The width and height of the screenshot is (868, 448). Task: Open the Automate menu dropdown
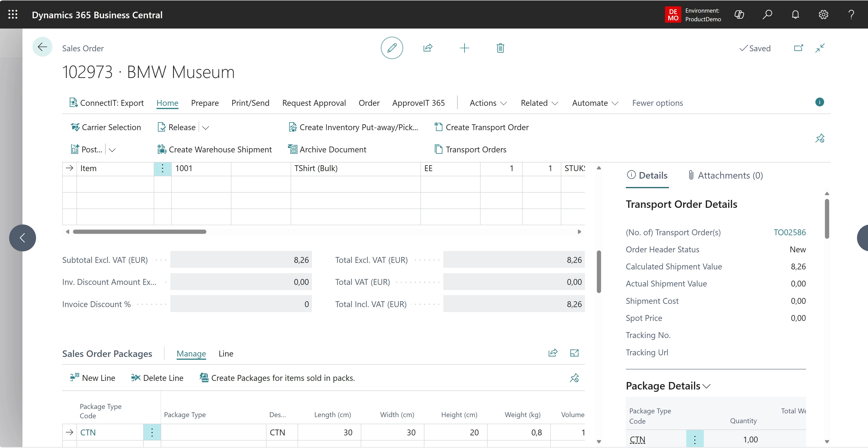[x=595, y=103]
